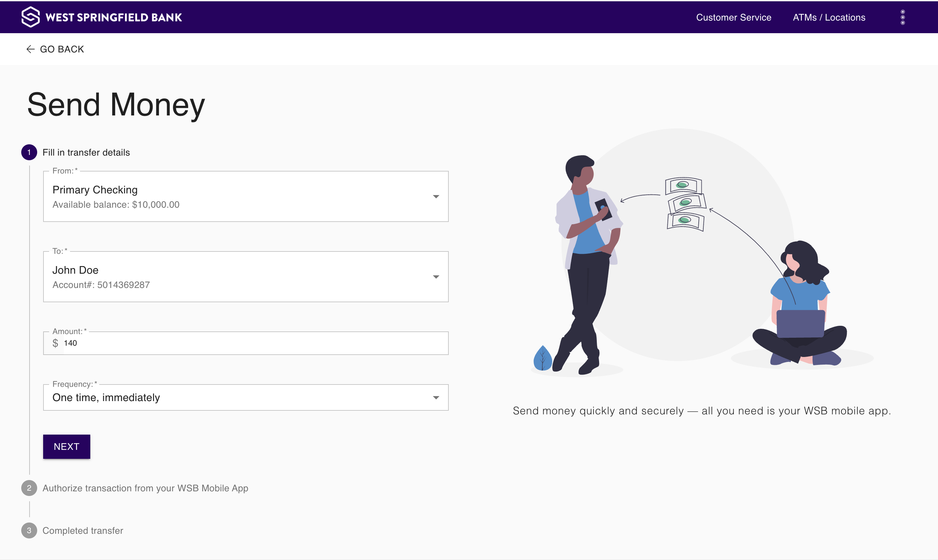Image resolution: width=938 pixels, height=560 pixels.
Task: Click the Completed transfer step label
Action: 83,530
